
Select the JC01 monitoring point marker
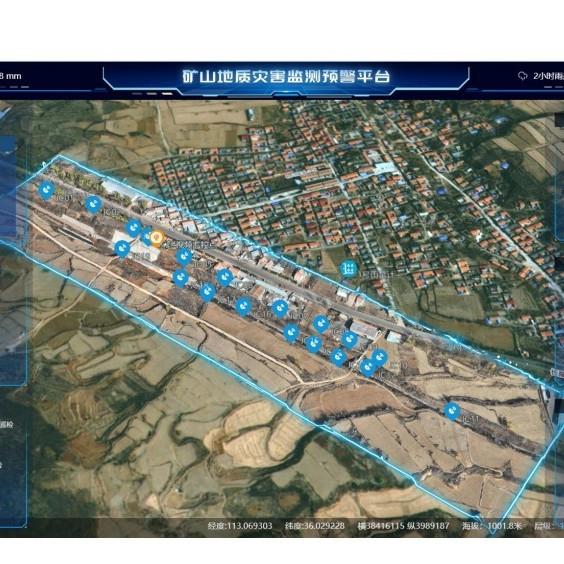tap(46, 190)
